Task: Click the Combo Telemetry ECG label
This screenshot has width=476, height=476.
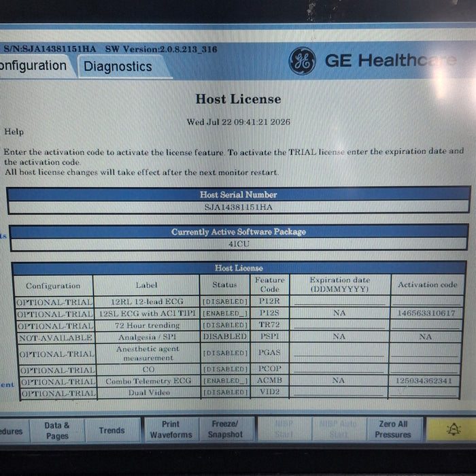Action: [x=148, y=381]
